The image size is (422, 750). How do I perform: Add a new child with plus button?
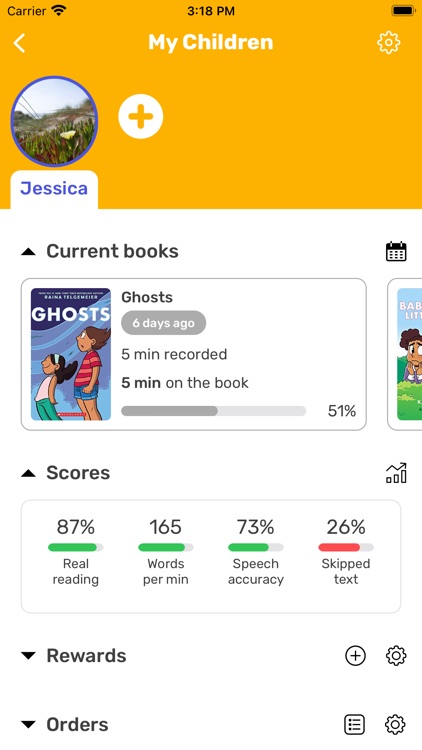click(141, 117)
